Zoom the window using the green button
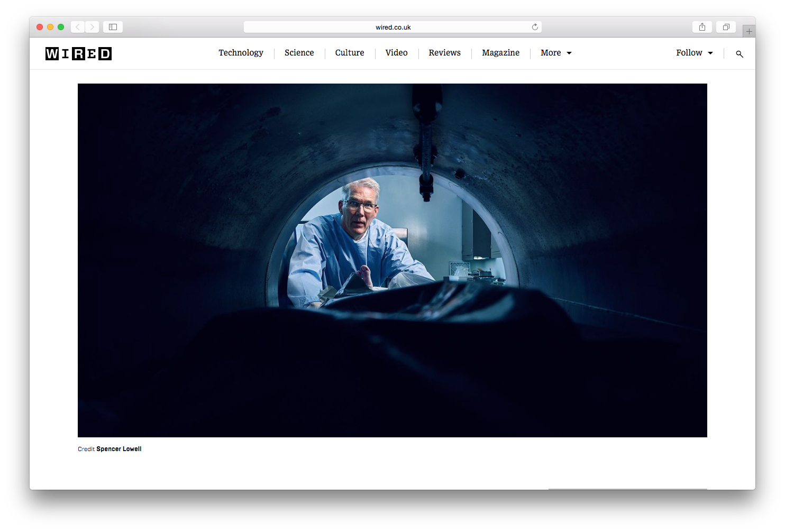This screenshot has height=532, width=785. [x=61, y=27]
